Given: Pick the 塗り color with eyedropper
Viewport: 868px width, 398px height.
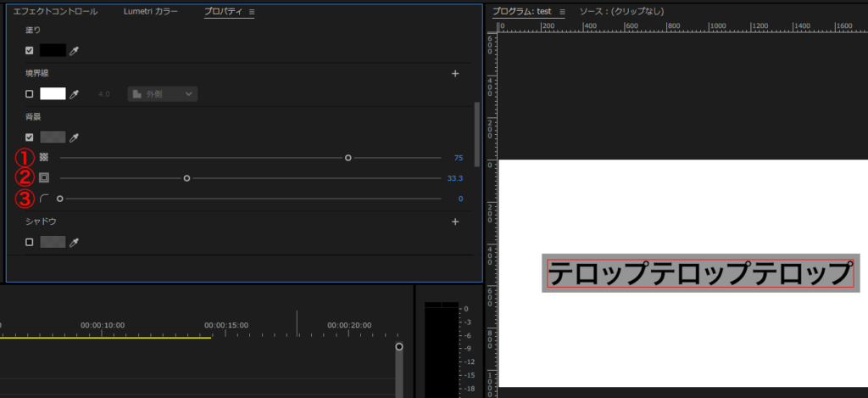Looking at the screenshot, I should 75,50.
